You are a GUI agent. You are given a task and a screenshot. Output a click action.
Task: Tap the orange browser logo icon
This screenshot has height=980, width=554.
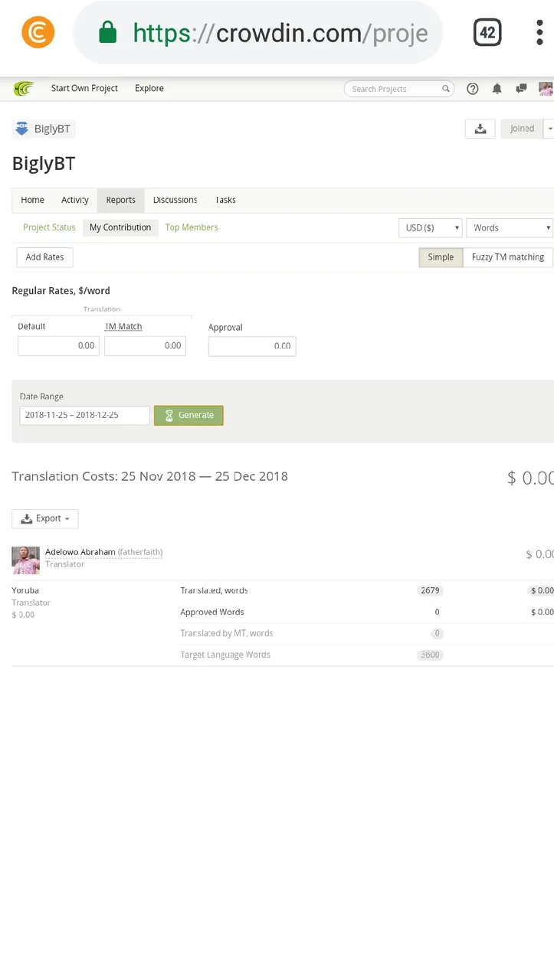(x=38, y=32)
